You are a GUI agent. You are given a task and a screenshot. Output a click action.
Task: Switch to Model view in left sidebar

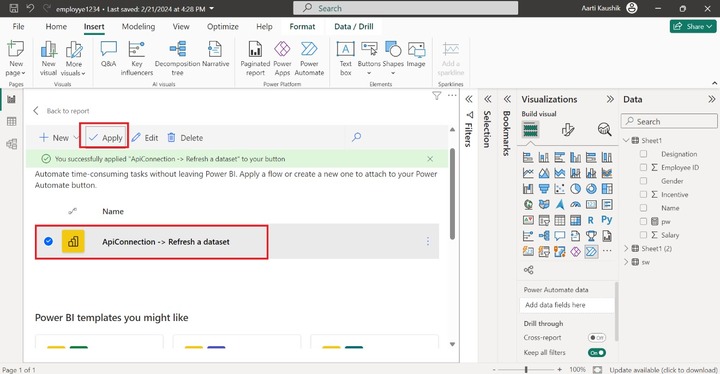coord(11,144)
